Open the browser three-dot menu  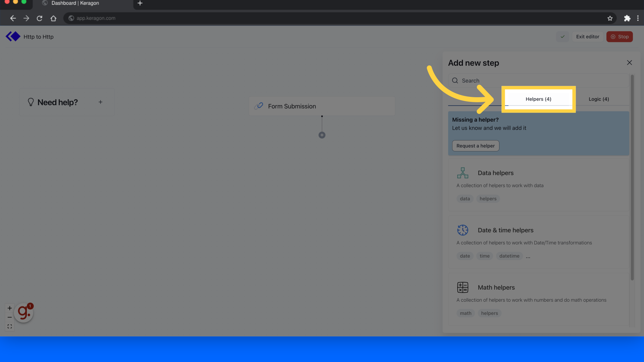(638, 18)
